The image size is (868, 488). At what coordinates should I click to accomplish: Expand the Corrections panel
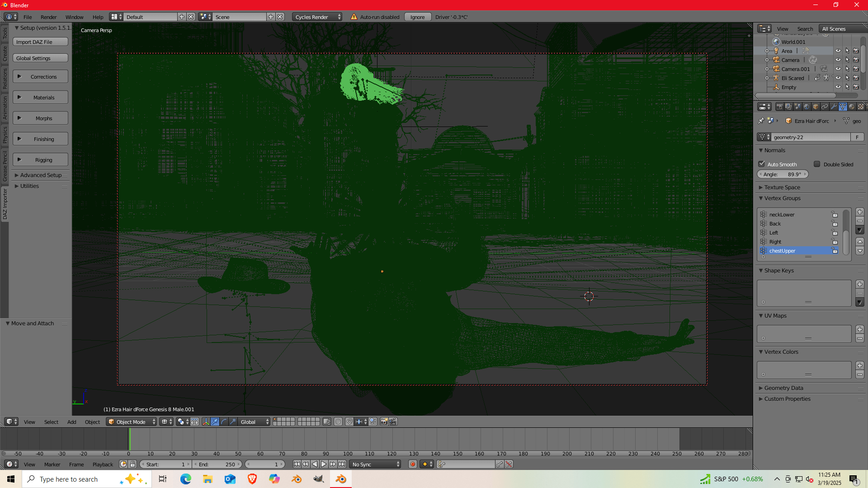pos(40,76)
